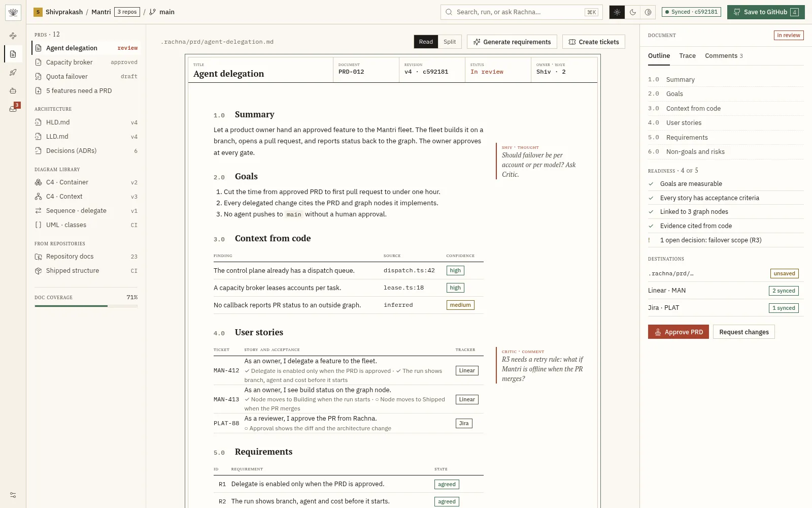
Task: Click the Create tickets button
Action: pos(594,42)
